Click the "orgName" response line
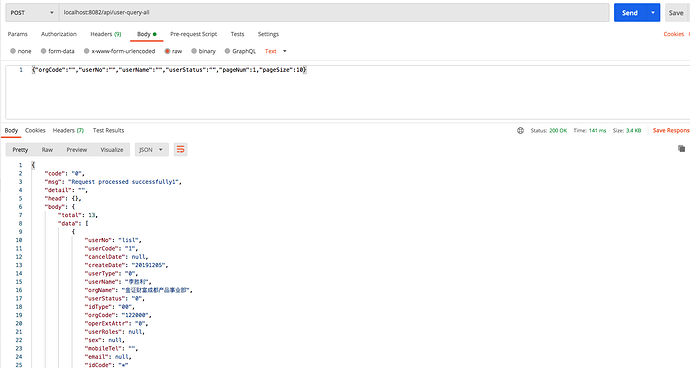Screen dimensions: 690x368 pos(139,290)
